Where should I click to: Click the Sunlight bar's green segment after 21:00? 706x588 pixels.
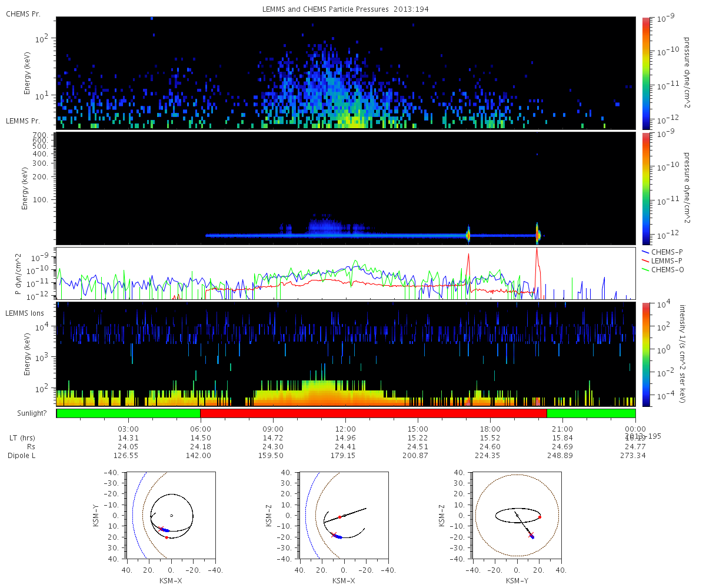pos(591,413)
